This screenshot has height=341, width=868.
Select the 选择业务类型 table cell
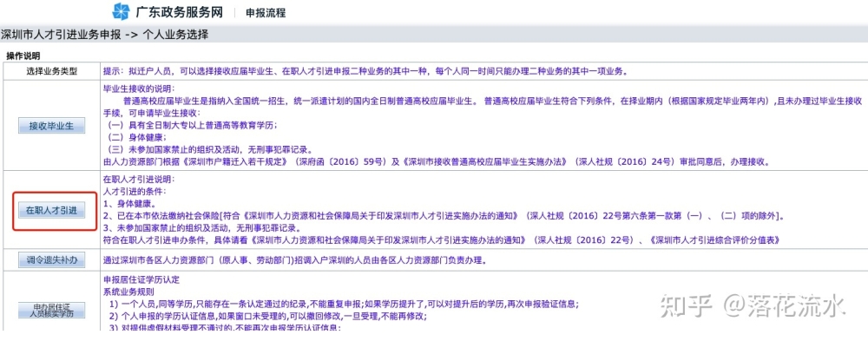click(x=52, y=71)
